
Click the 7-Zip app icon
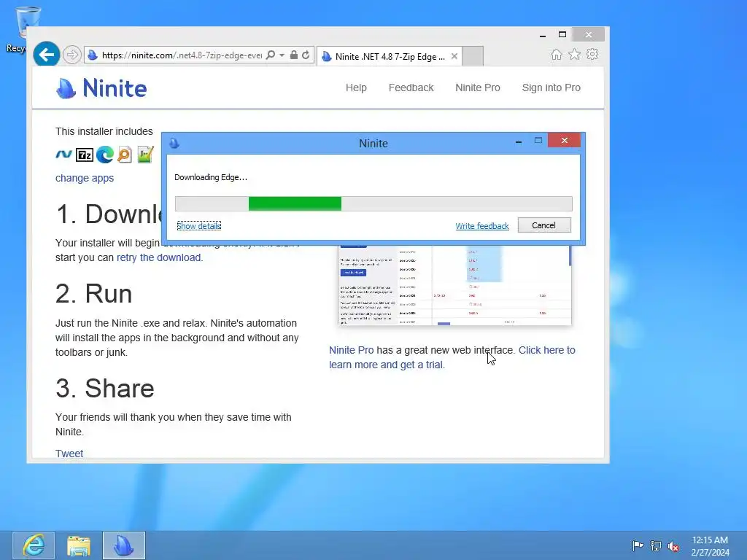coord(85,155)
